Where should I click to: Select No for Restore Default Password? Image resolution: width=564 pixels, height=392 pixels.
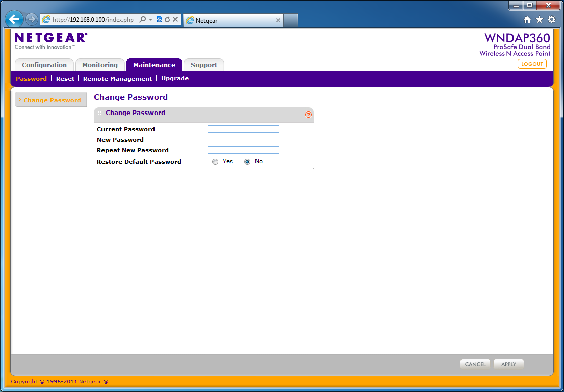[247, 162]
